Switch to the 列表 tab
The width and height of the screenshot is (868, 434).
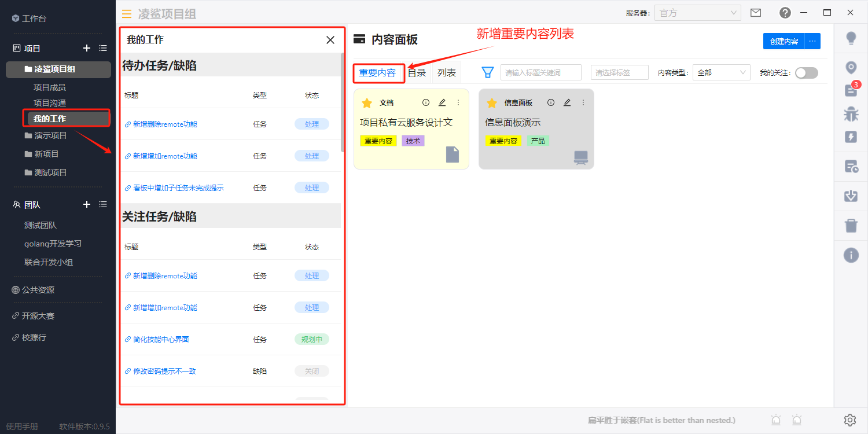click(x=446, y=73)
